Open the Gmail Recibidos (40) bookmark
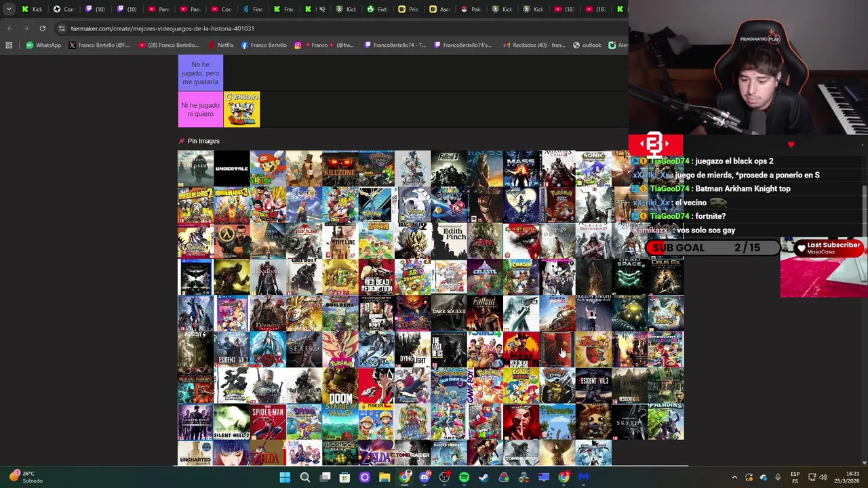 click(534, 45)
